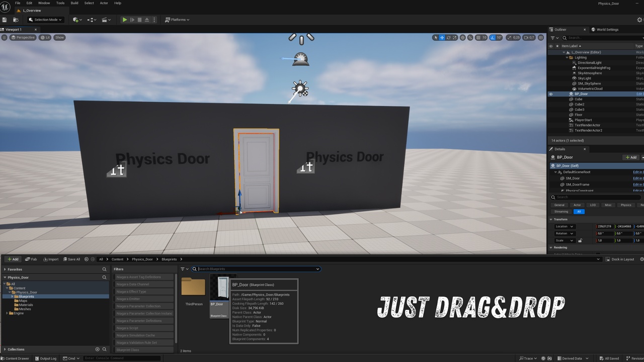Open the viewport hamburger options menu
Screen dimensions: 644x362
pyautogui.click(x=4, y=37)
